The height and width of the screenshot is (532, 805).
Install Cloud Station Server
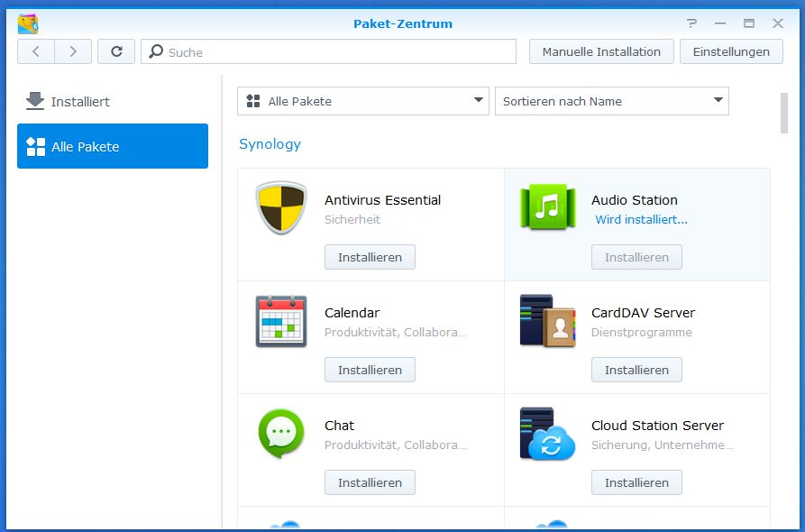point(636,482)
